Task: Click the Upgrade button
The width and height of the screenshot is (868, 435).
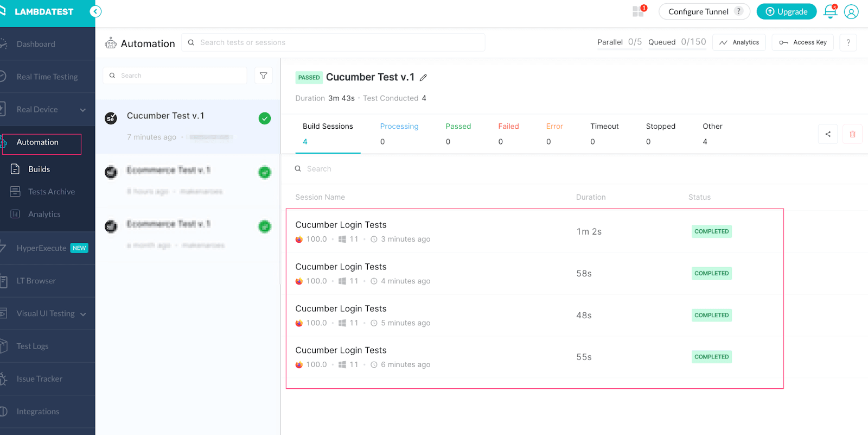Action: (x=787, y=11)
